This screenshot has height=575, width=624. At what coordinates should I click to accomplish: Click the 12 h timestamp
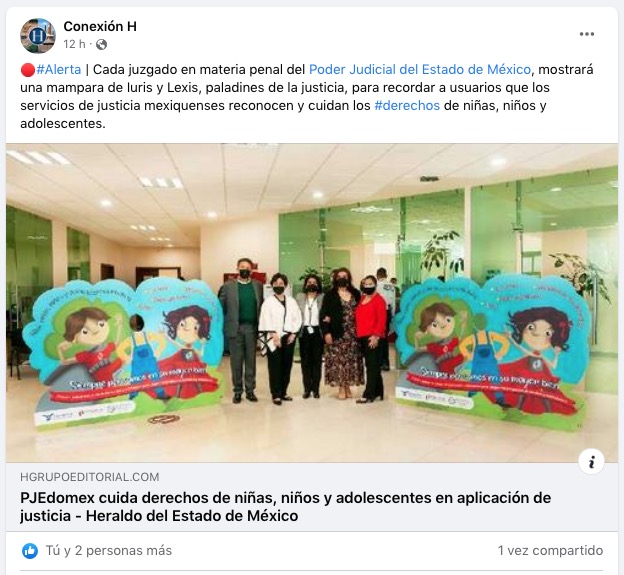click(74, 44)
